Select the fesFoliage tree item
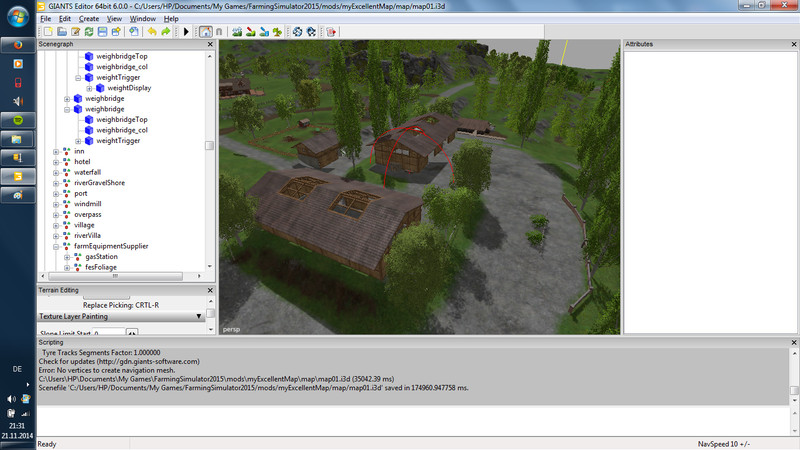The height and width of the screenshot is (450, 800). click(x=101, y=267)
